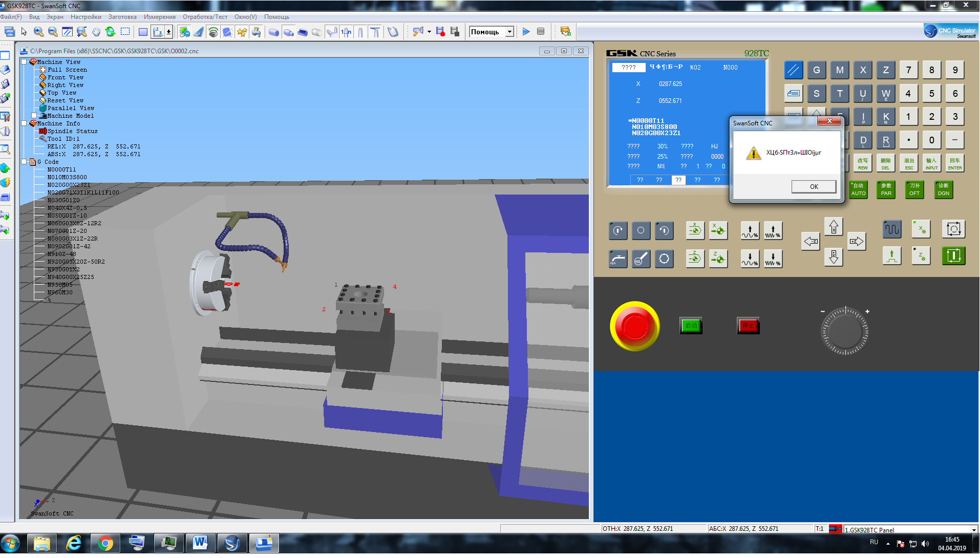Image resolution: width=980 pixels, height=558 pixels.
Task: Open the GSK928TC Panel dropdown in status bar
Action: click(973, 530)
